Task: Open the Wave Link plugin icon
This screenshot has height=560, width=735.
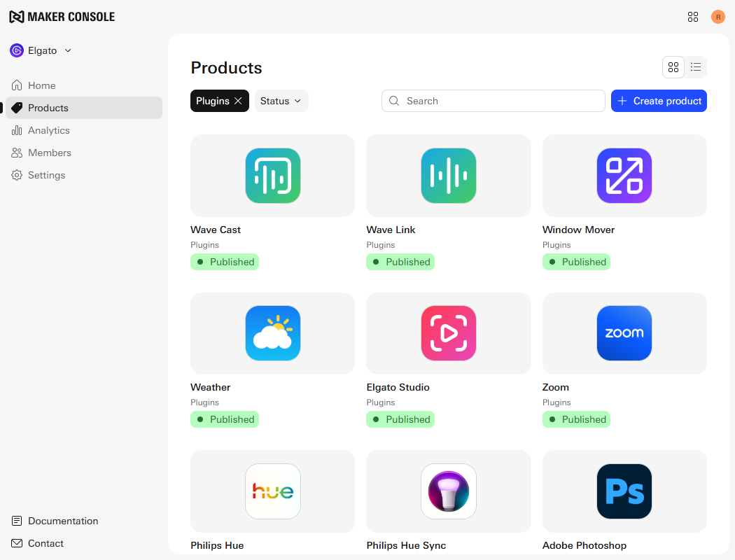Action: [x=448, y=176]
